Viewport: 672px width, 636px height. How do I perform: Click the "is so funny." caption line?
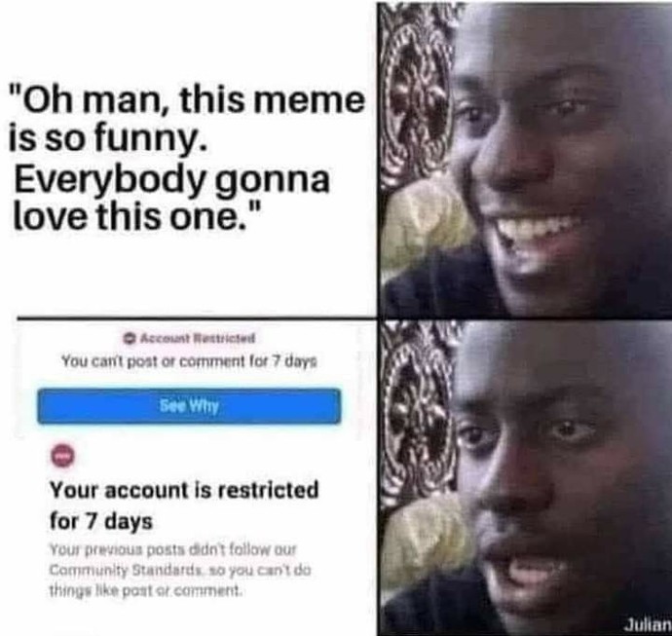tap(108, 140)
